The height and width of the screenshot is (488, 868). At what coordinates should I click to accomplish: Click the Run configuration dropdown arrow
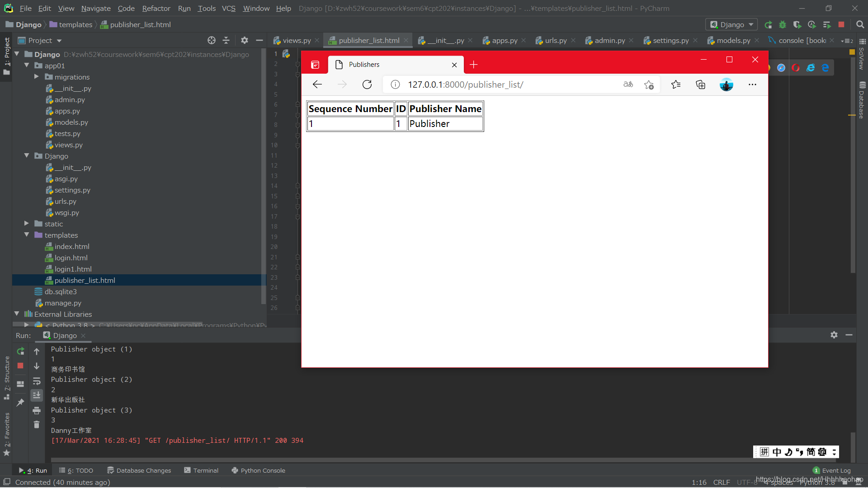[751, 24]
